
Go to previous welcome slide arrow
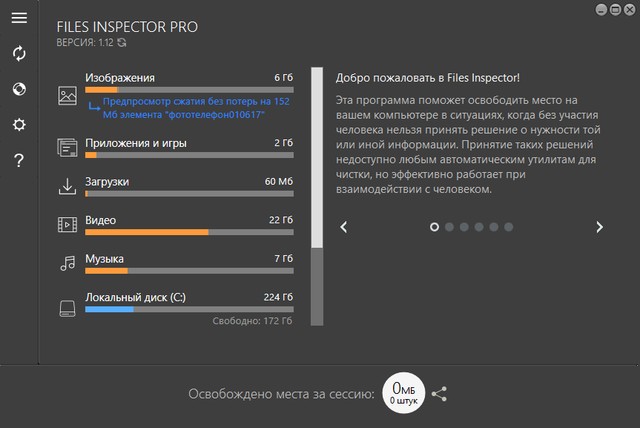click(344, 227)
